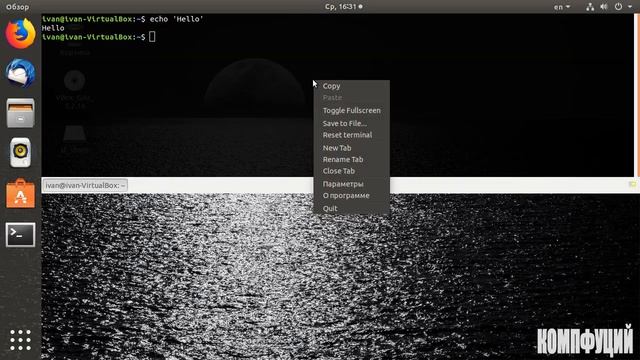Choose Save to File... menu entry
640x360 pixels.
coord(351,123)
